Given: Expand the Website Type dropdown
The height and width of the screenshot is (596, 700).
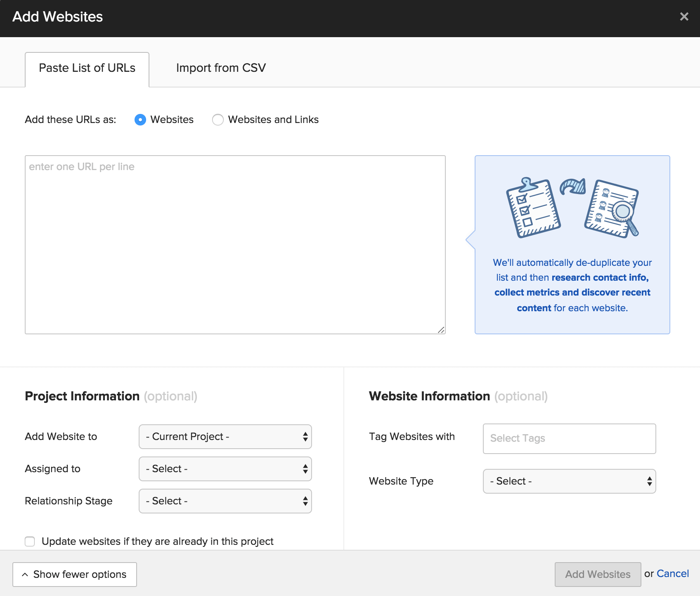Looking at the screenshot, I should click(x=569, y=481).
